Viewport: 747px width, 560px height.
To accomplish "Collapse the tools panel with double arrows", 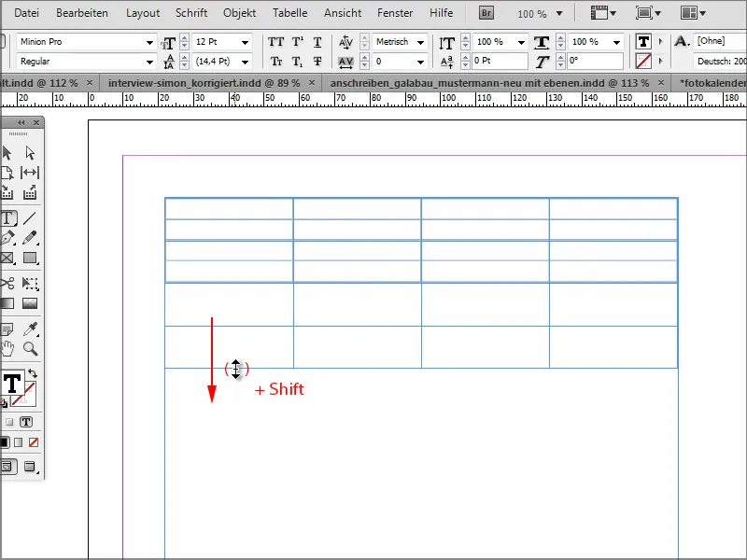I will [x=21, y=123].
